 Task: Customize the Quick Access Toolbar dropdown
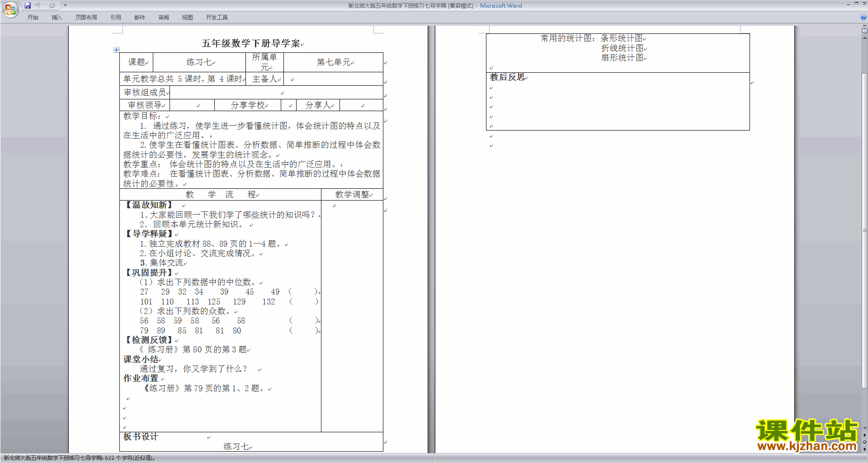coord(65,5)
